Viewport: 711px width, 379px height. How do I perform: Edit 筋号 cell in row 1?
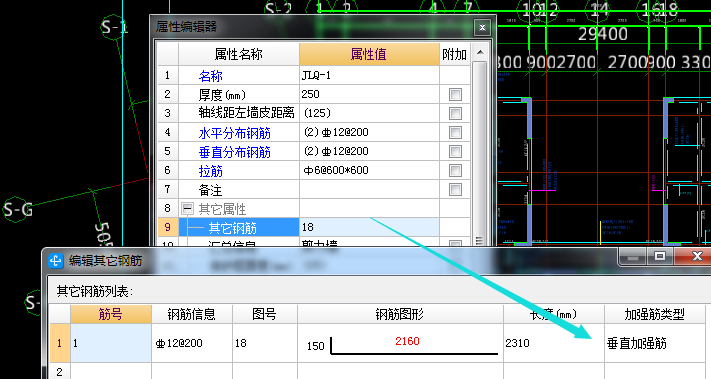(x=111, y=343)
